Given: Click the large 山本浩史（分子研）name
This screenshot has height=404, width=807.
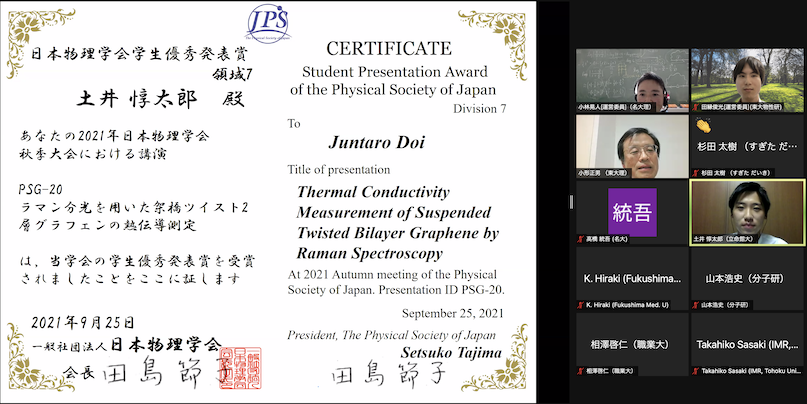Looking at the screenshot, I should point(747,278).
